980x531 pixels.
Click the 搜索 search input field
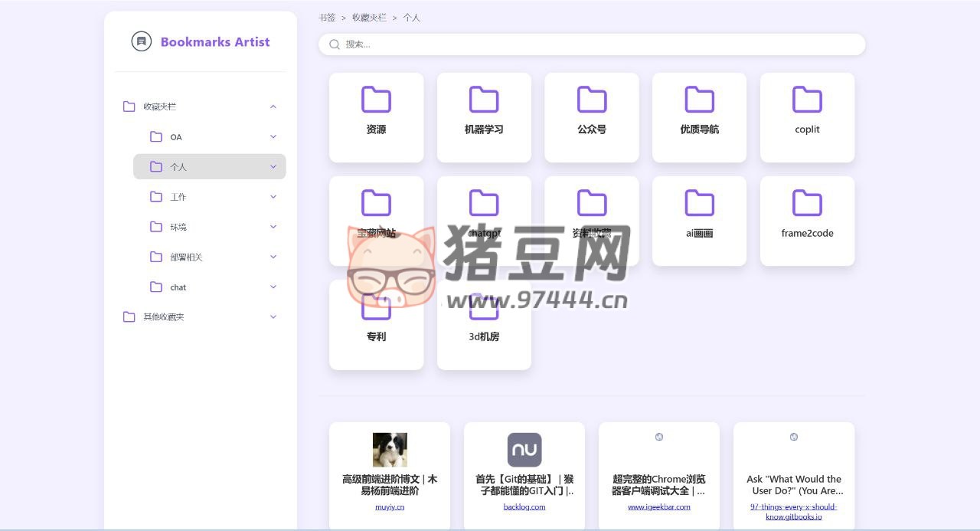[x=597, y=44]
